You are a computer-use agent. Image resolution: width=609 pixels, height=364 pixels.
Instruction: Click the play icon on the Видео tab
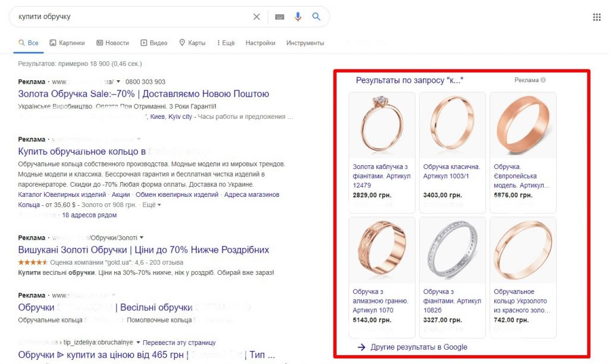pos(143,42)
